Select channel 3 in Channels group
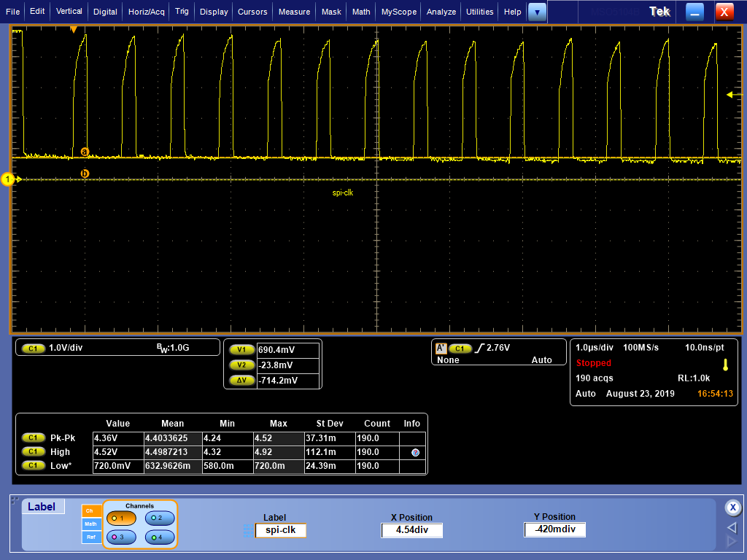Screen dimensions: 747x560 click(x=120, y=537)
